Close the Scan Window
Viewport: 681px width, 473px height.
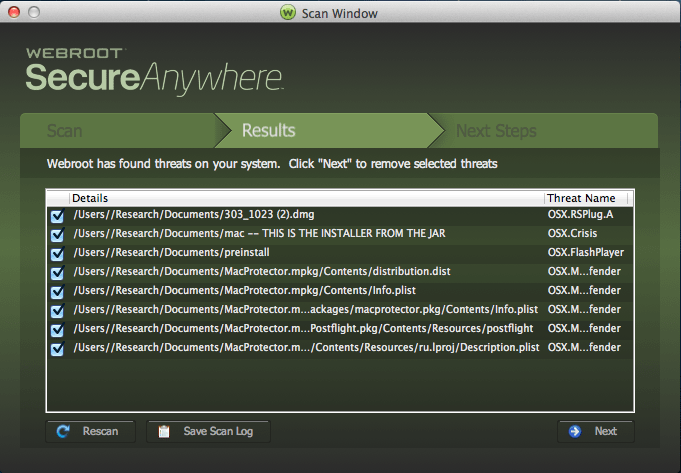pyautogui.click(x=14, y=12)
